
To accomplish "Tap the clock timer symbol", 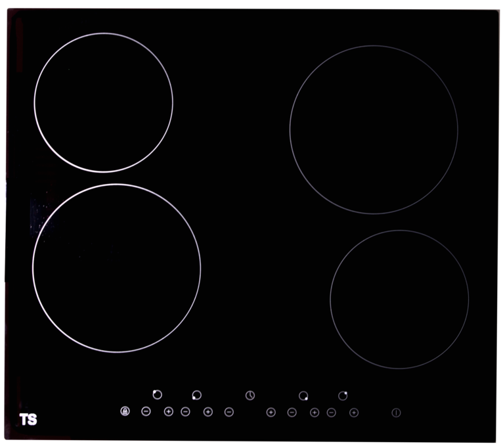I will (x=250, y=395).
